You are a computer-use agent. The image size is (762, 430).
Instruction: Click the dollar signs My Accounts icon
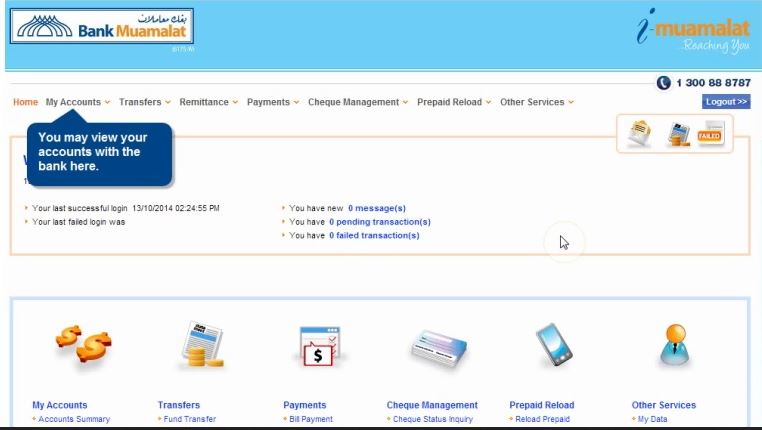pyautogui.click(x=83, y=344)
